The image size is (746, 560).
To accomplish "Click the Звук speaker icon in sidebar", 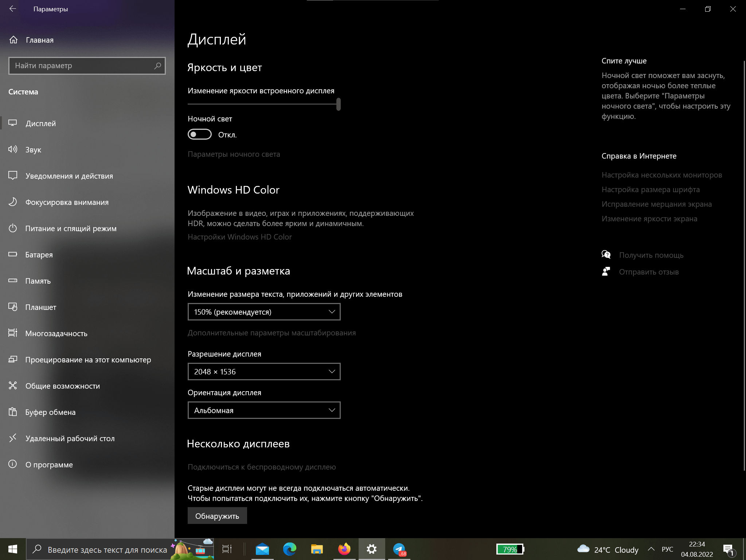I will coord(13,149).
